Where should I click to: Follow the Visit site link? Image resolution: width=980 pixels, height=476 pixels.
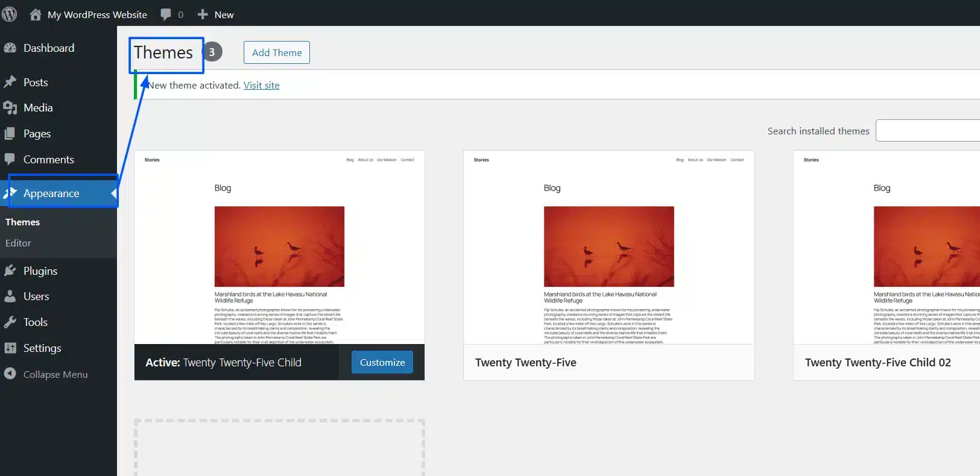click(x=262, y=86)
